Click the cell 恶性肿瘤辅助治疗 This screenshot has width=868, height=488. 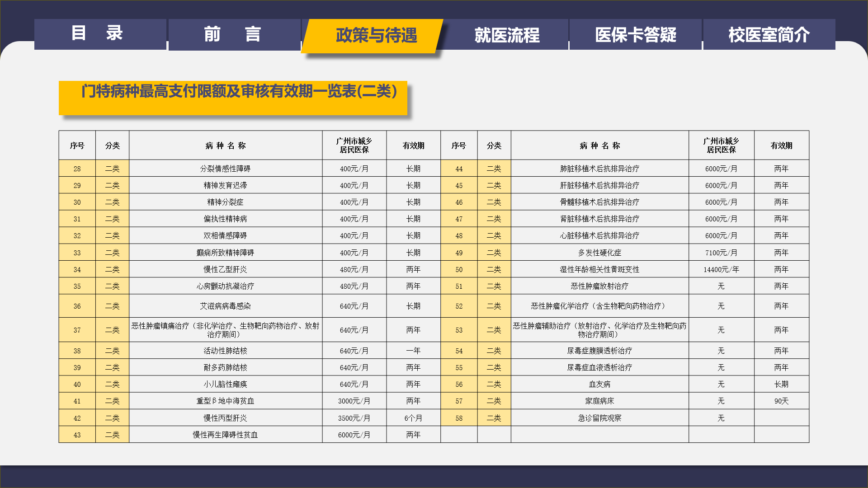pos(600,330)
